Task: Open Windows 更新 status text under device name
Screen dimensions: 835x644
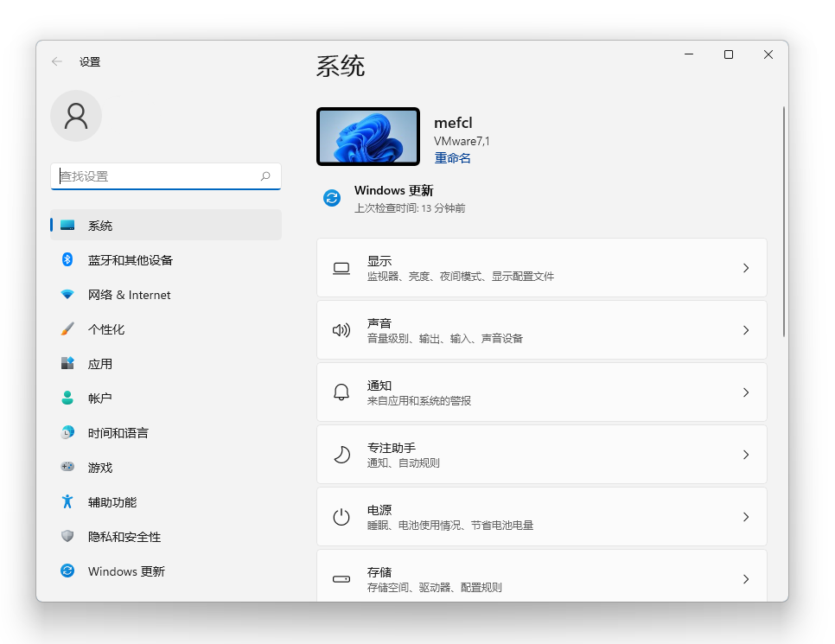Action: click(x=393, y=191)
